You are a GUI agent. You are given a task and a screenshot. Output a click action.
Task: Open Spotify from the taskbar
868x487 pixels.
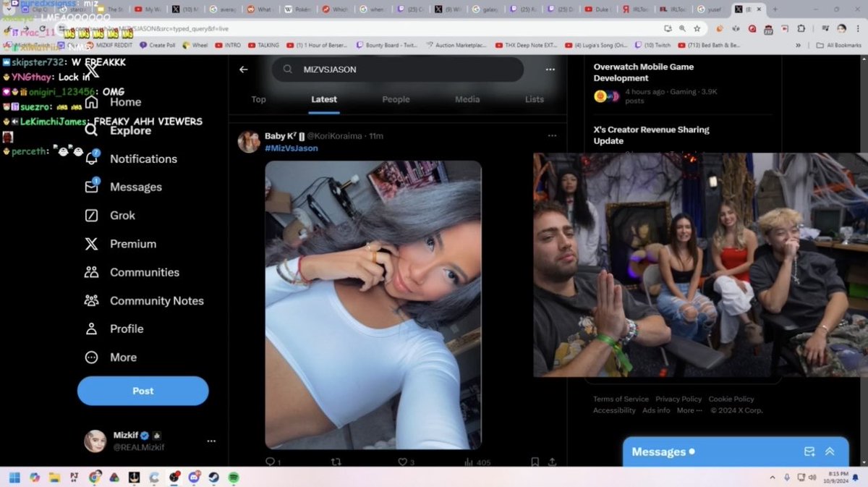[234, 478]
